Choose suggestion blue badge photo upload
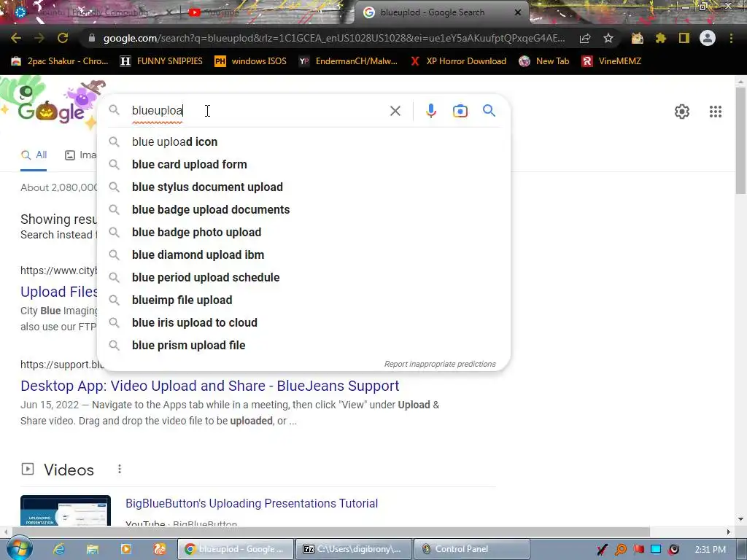Viewport: 747px width, 560px height. (x=303, y=233)
